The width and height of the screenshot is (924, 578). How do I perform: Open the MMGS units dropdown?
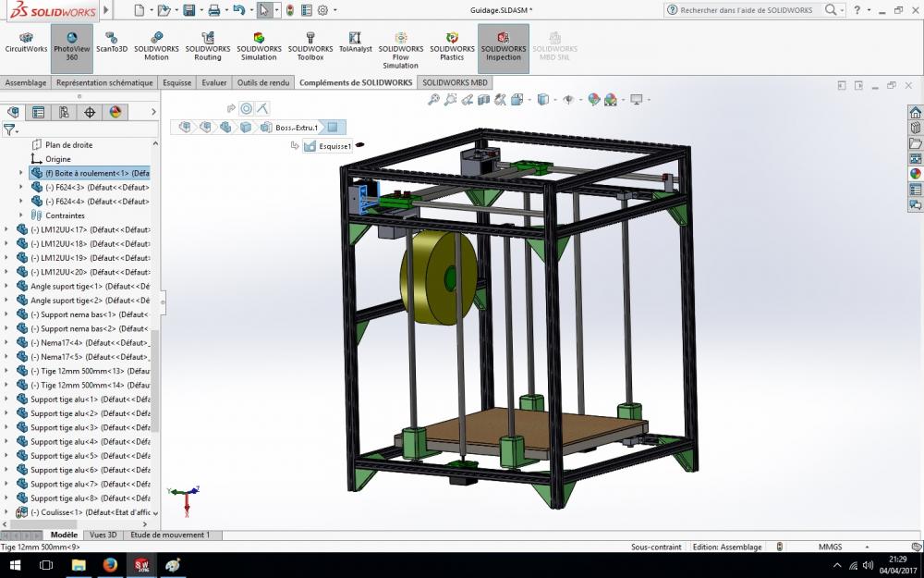[843, 547]
